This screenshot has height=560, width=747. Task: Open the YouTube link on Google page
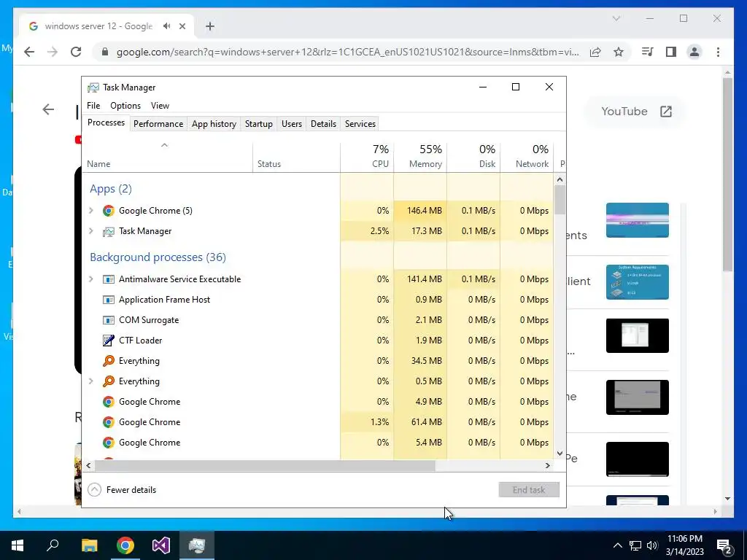click(x=636, y=112)
